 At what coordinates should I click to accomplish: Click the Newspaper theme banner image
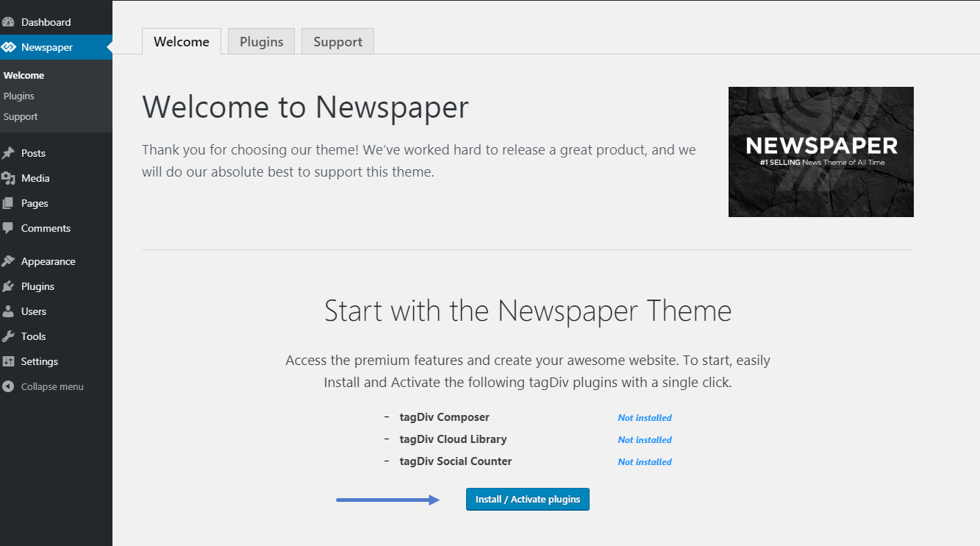(821, 152)
